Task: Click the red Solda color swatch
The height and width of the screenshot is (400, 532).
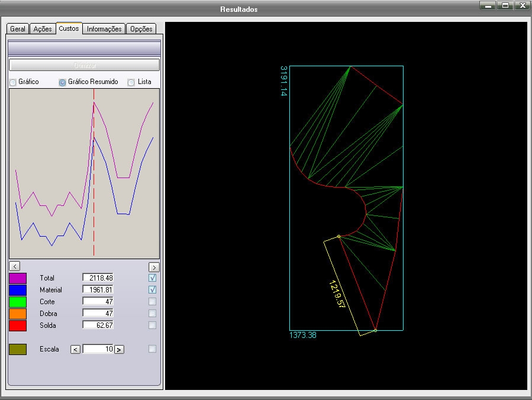Action: tap(18, 325)
